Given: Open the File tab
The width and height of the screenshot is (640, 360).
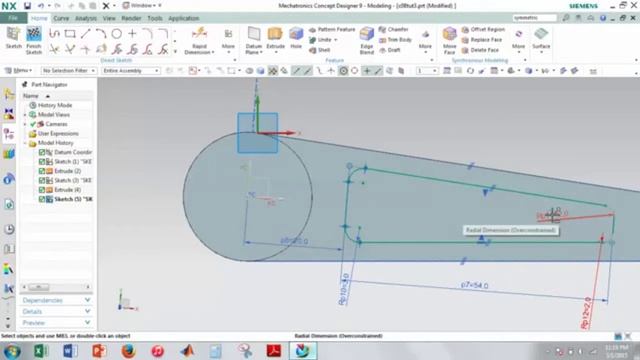Looking at the screenshot, I should point(13,18).
